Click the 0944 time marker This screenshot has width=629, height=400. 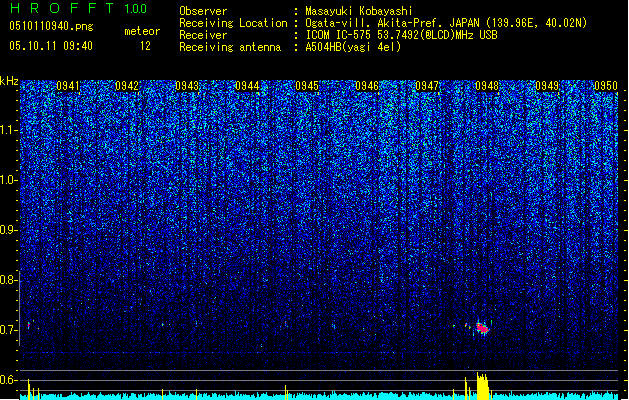click(247, 86)
